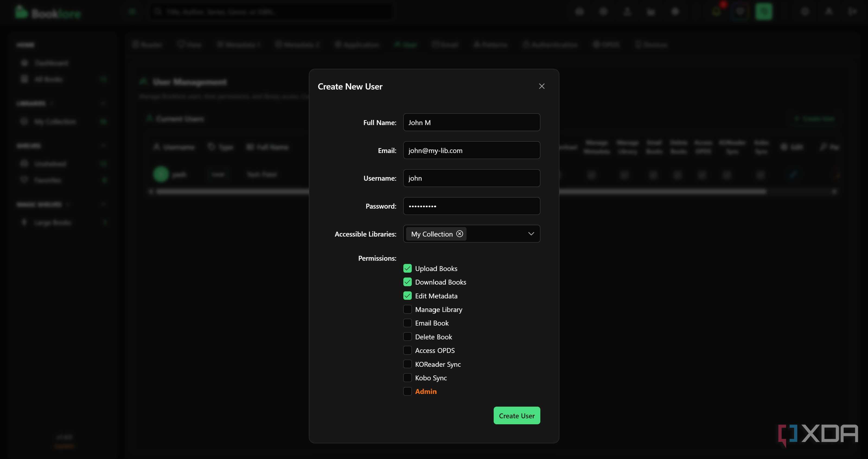Uncheck the Edit Metadata permission
The height and width of the screenshot is (459, 868).
407,295
